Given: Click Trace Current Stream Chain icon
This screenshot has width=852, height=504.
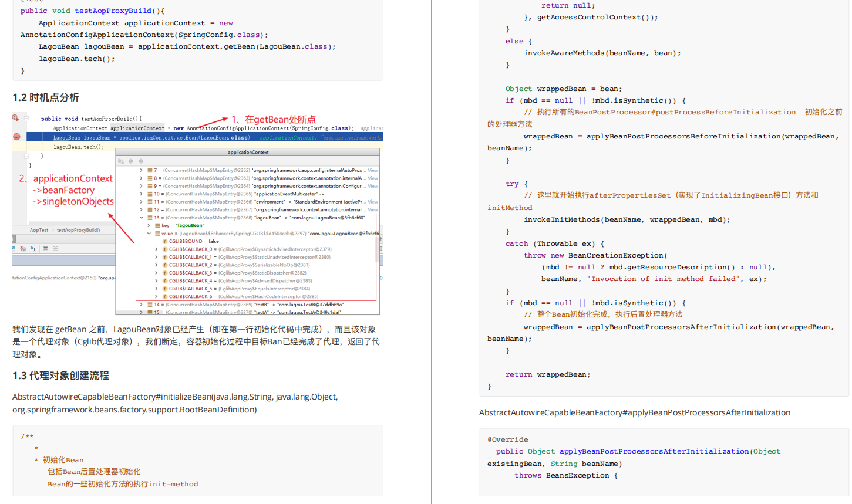Looking at the screenshot, I should (x=55, y=248).
